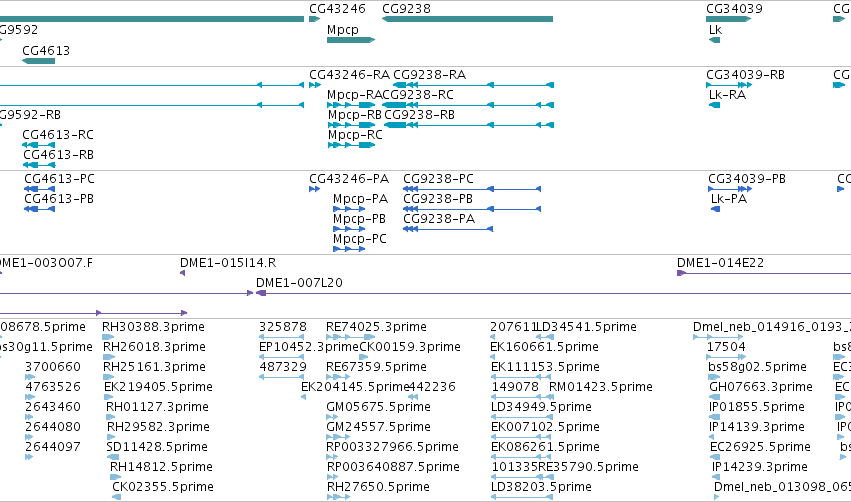Select EST RP003327966.5prime

click(392, 447)
